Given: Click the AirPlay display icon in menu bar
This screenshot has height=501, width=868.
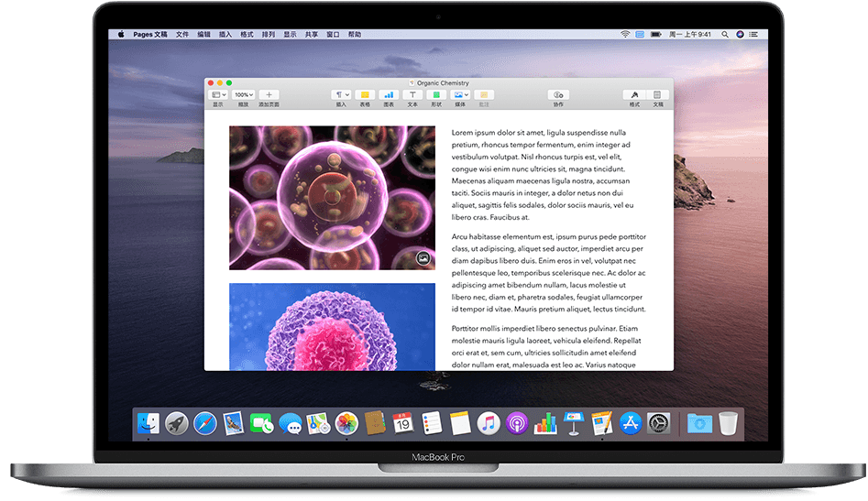Looking at the screenshot, I should tap(640, 34).
